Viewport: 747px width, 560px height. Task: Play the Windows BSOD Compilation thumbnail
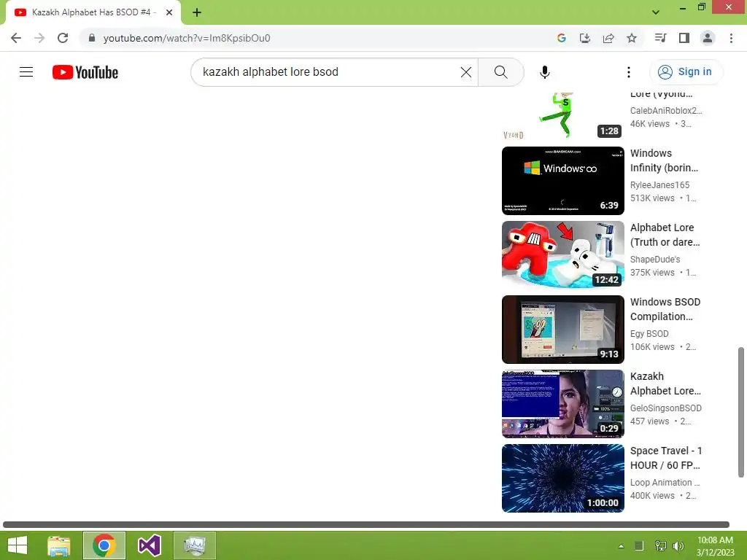(x=562, y=329)
